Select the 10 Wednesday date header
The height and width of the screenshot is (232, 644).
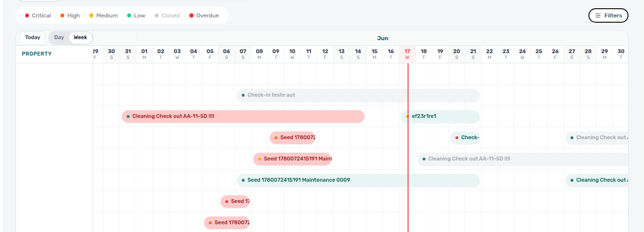[293, 54]
